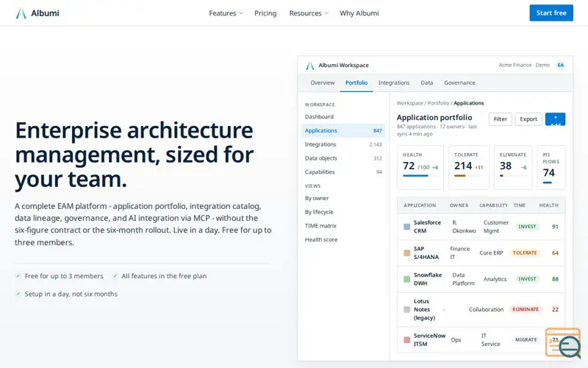Click the Snowflake DWH application name
The image size is (588, 368).
point(428,280)
